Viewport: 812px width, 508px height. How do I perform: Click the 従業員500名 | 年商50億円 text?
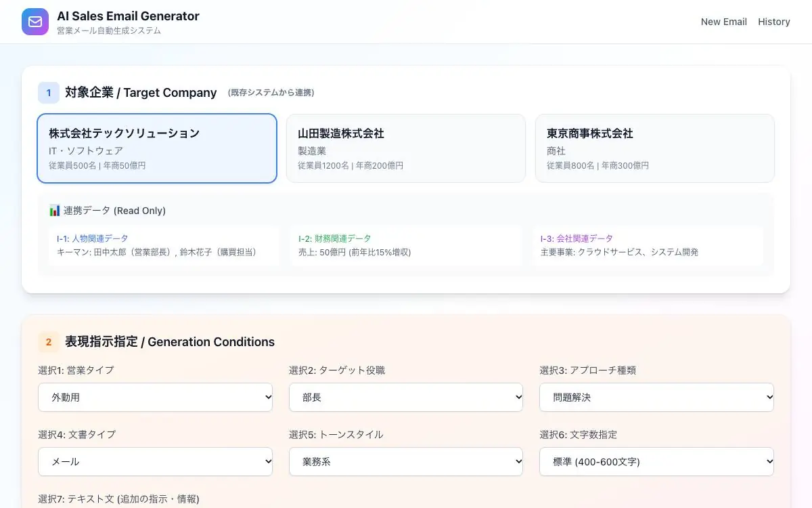pos(97,165)
